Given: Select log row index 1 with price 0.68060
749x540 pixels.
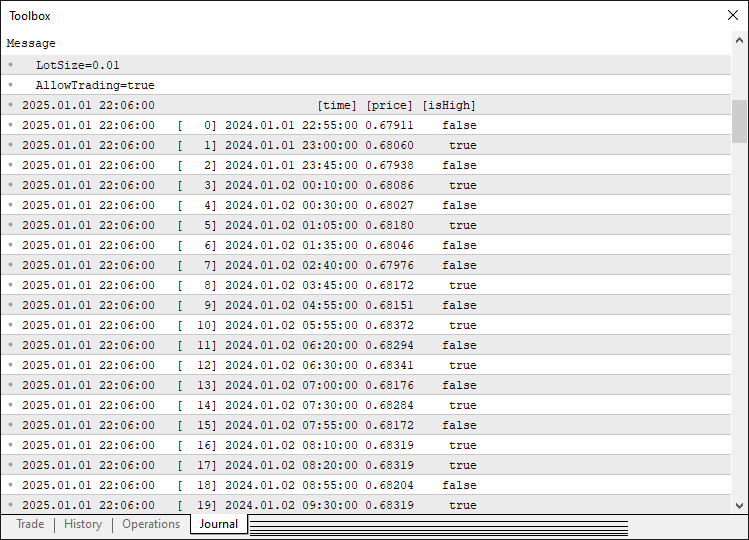Looking at the screenshot, I should pos(366,145).
